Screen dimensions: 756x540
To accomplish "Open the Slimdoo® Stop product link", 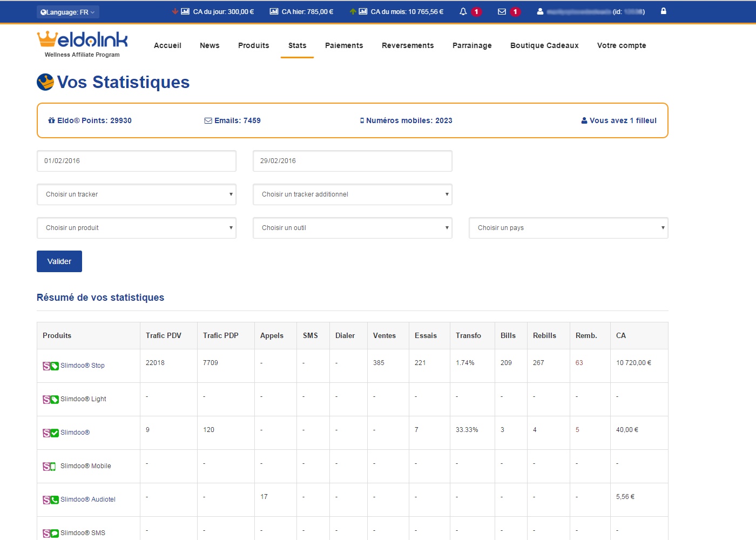I will tap(83, 366).
